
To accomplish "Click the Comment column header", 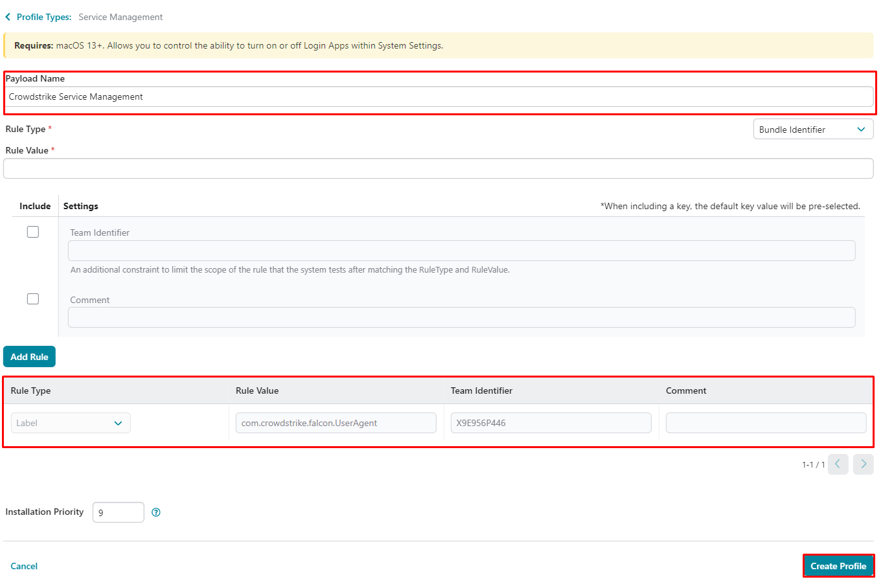I will click(x=686, y=390).
